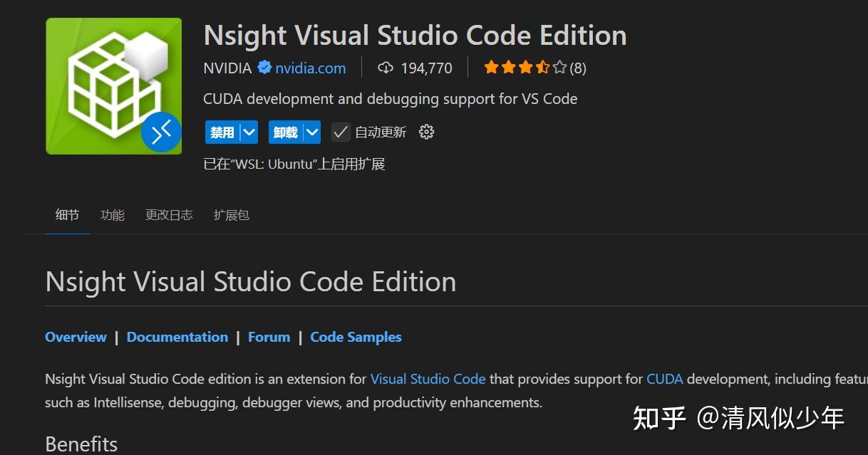Click the Nsight extension logo icon

[113, 85]
